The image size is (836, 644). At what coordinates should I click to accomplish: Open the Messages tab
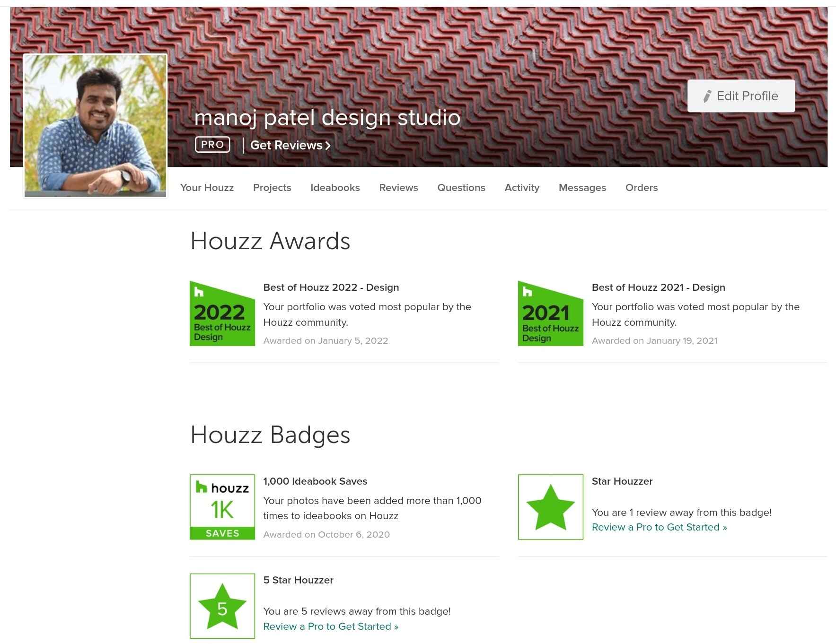click(582, 188)
